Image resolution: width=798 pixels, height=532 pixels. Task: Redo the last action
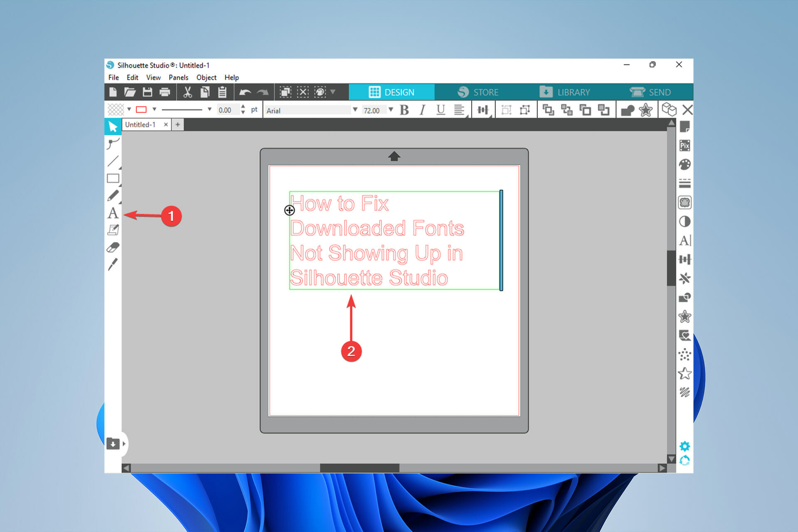(x=263, y=92)
